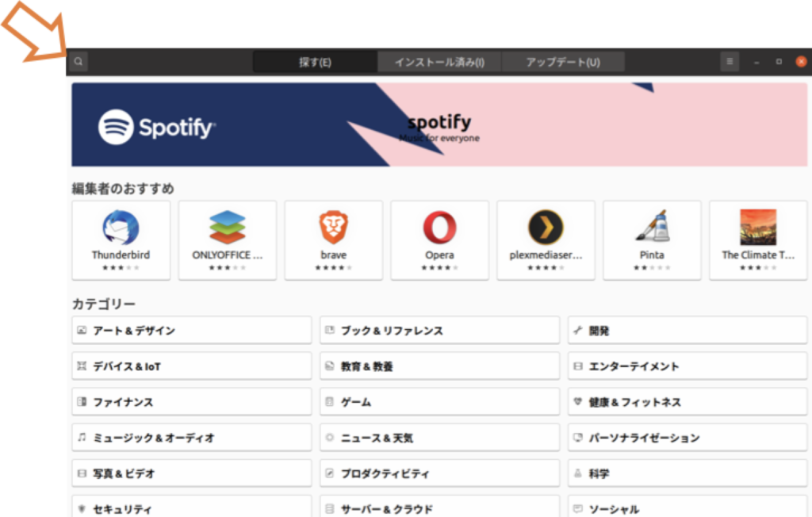The height and width of the screenshot is (517, 812).
Task: Open the Spotify featured banner
Action: (x=439, y=124)
